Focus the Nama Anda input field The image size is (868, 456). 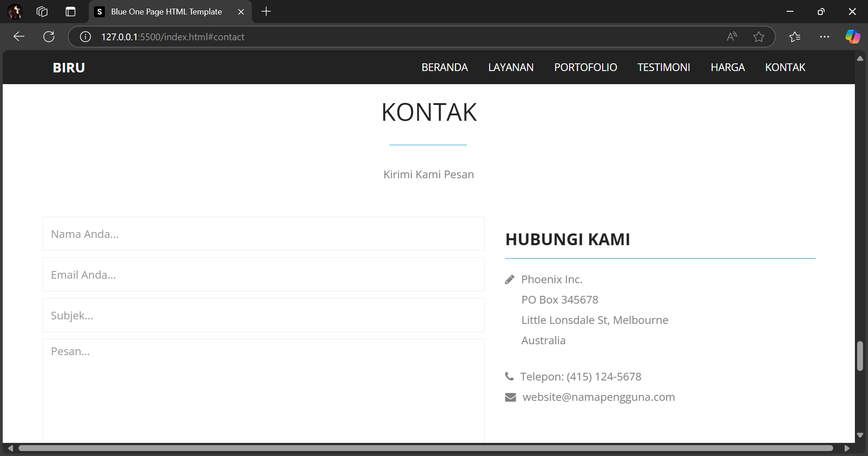tap(263, 234)
